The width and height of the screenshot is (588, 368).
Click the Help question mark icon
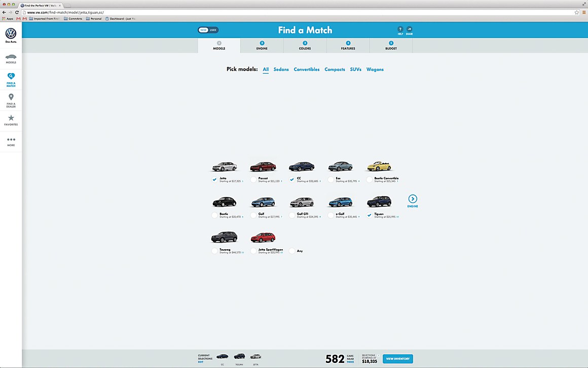pos(400,29)
